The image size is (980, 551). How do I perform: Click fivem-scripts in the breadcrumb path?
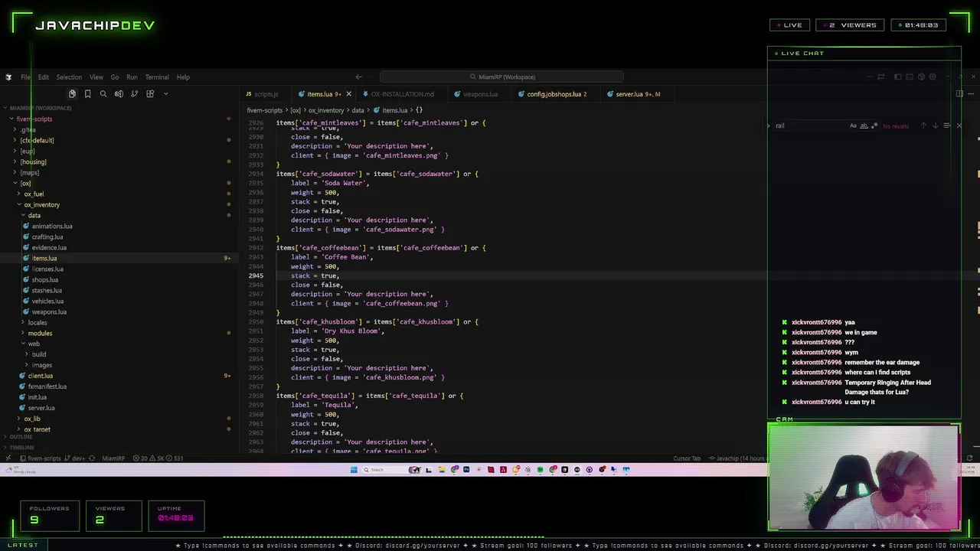click(265, 111)
